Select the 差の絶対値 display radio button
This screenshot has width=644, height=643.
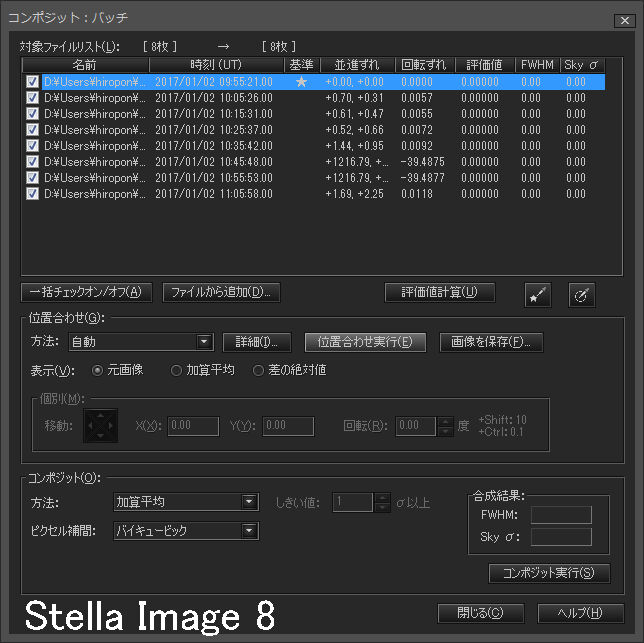click(258, 370)
